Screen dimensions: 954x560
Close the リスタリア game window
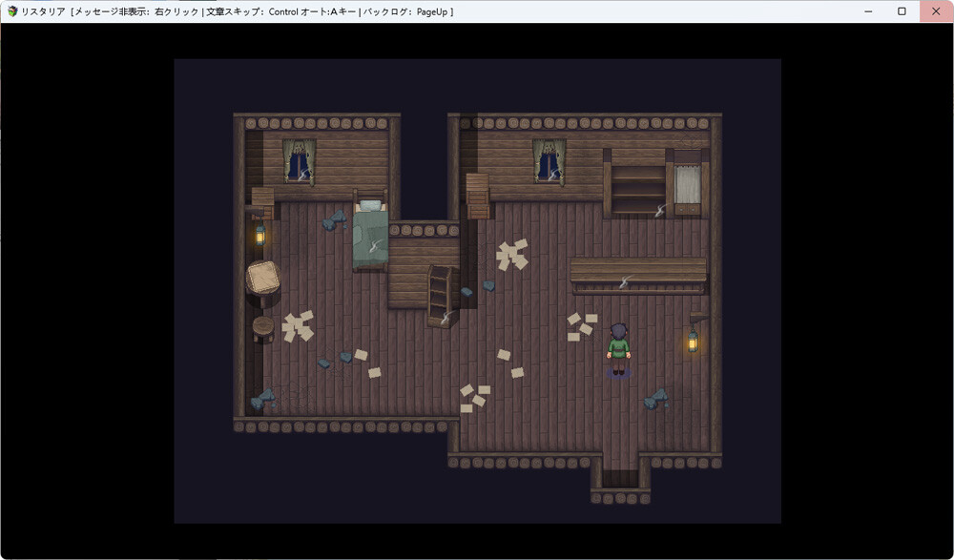click(x=937, y=11)
